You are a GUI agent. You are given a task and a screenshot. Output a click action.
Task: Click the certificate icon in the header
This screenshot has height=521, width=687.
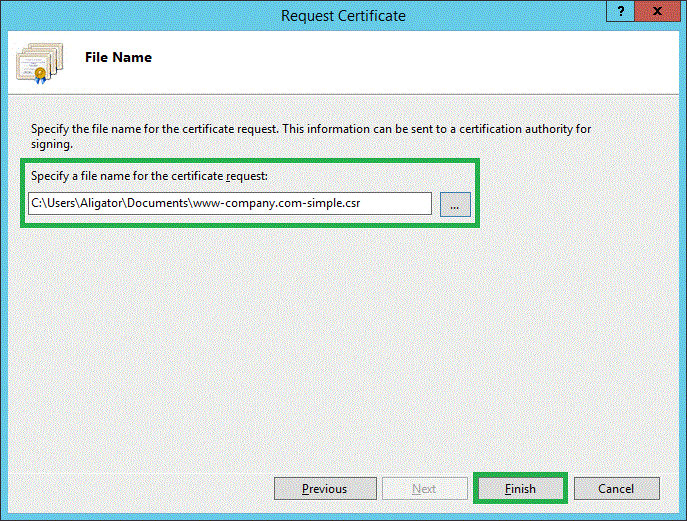click(x=38, y=61)
